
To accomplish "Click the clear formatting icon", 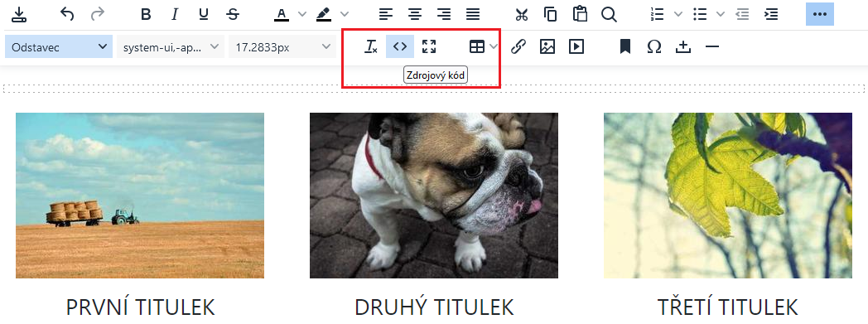I will pos(371,46).
